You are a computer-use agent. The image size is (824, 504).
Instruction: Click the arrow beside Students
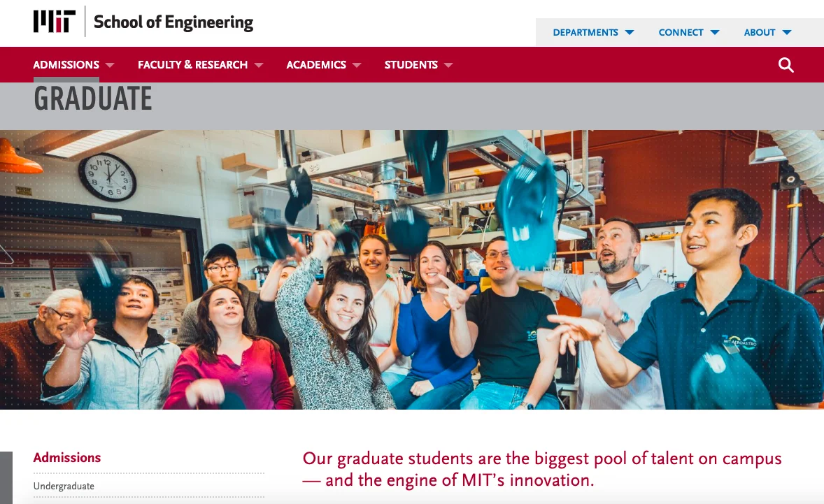coord(448,65)
